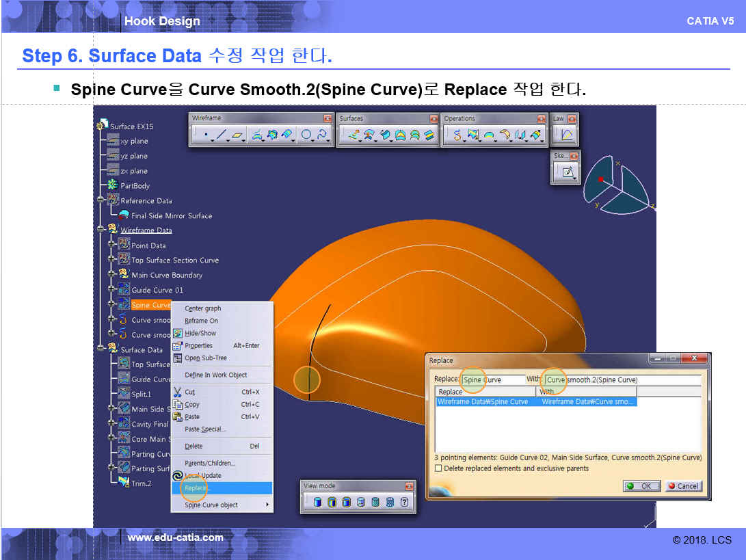
Task: Click the Join icon in Operations toolbar
Action: click(457, 135)
